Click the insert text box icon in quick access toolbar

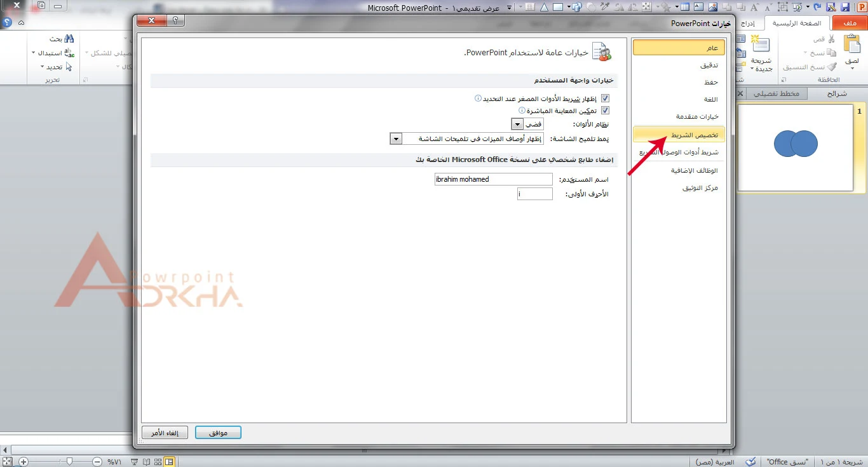click(x=698, y=7)
